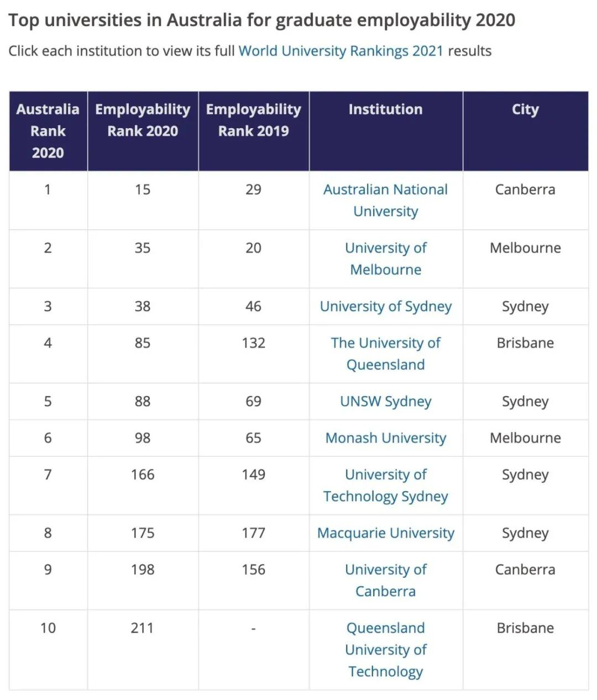Open Queensland University of Technology link
Viewport: 597px width, 700px height.
(385, 650)
